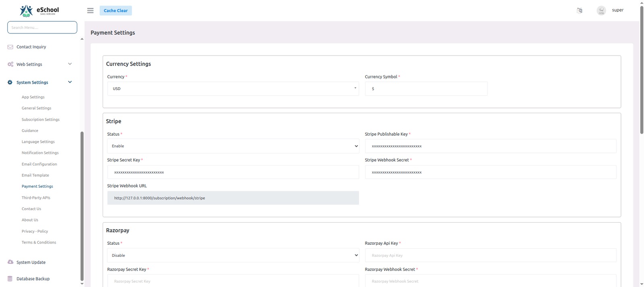The width and height of the screenshot is (644, 287).
Task: Focus the Stripe Publishable Key field
Action: pos(490,146)
